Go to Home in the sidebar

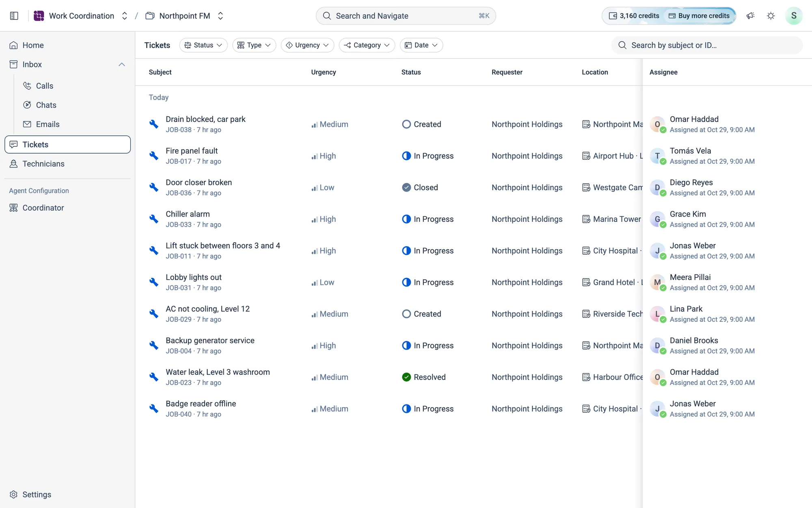[x=67, y=45]
